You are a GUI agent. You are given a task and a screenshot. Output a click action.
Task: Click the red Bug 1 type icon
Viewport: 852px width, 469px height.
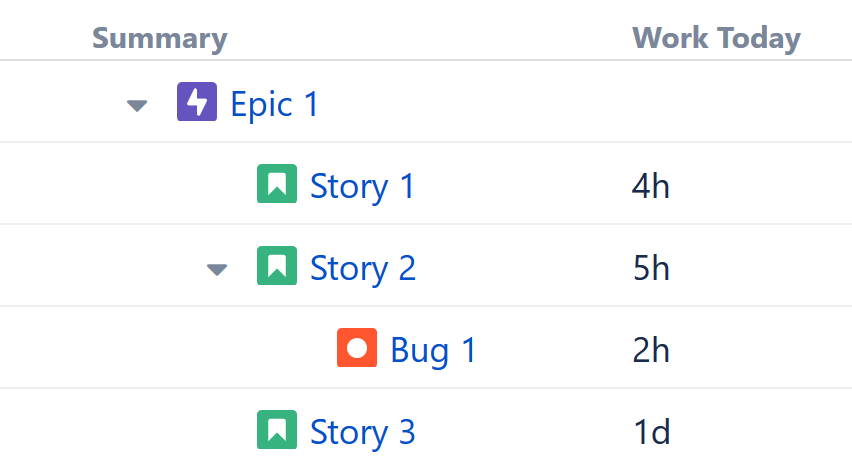[x=357, y=348]
